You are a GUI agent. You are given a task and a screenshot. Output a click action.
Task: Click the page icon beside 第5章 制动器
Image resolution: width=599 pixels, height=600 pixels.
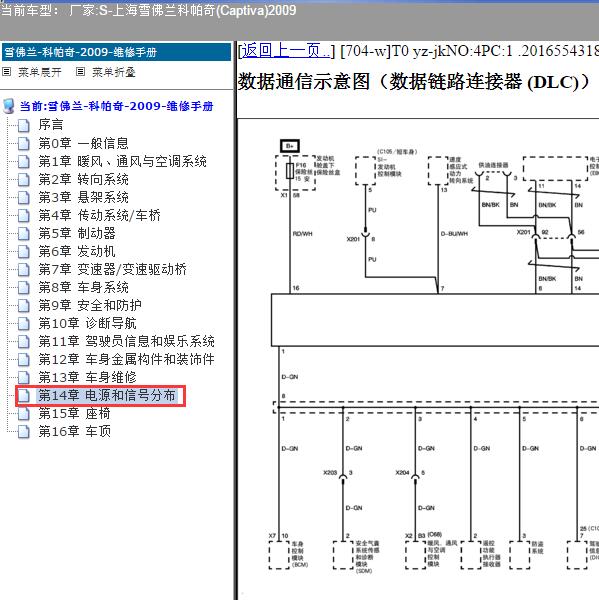[24, 233]
